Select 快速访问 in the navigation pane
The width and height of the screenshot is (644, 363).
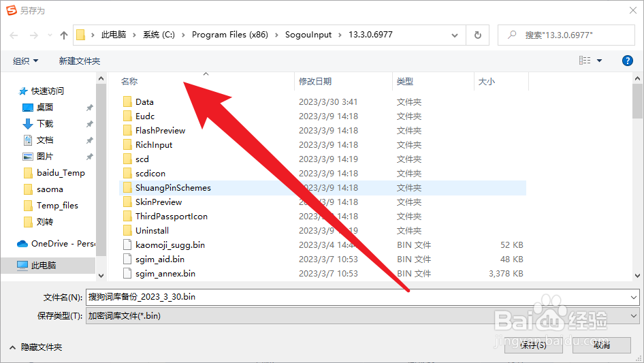(x=48, y=91)
